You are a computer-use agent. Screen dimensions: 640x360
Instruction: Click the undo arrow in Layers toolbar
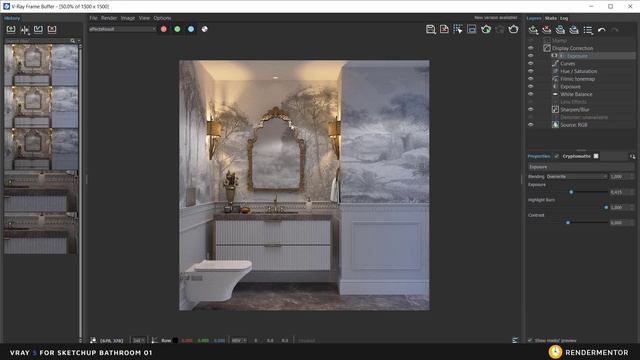point(602,30)
